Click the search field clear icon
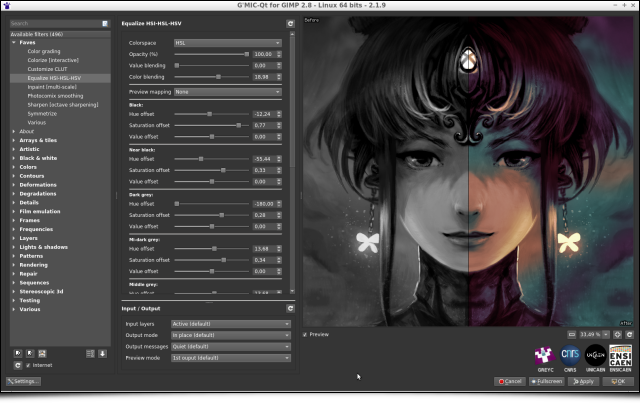 coord(105,24)
